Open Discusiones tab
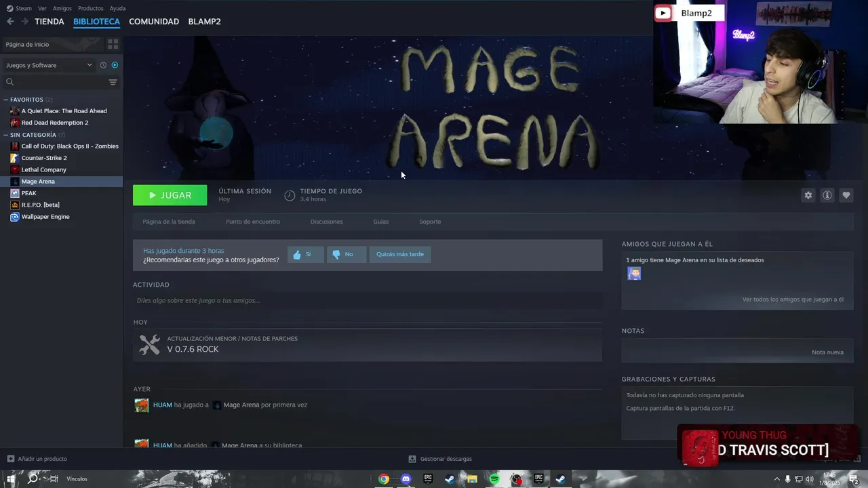This screenshot has height=488, width=868. (326, 222)
